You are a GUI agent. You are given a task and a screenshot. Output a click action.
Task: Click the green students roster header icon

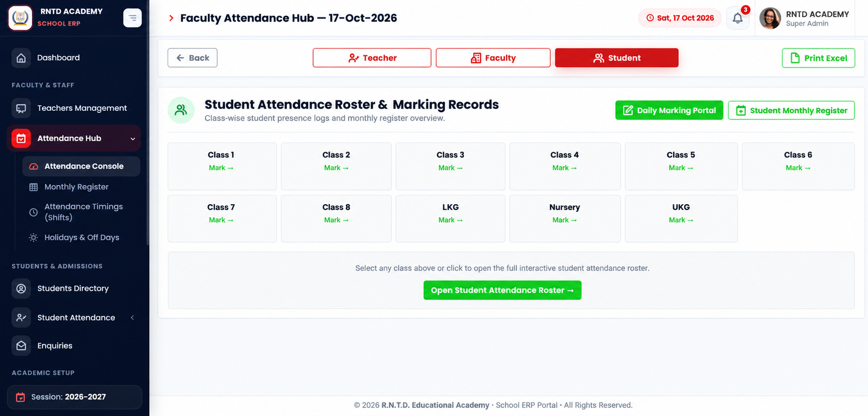181,110
